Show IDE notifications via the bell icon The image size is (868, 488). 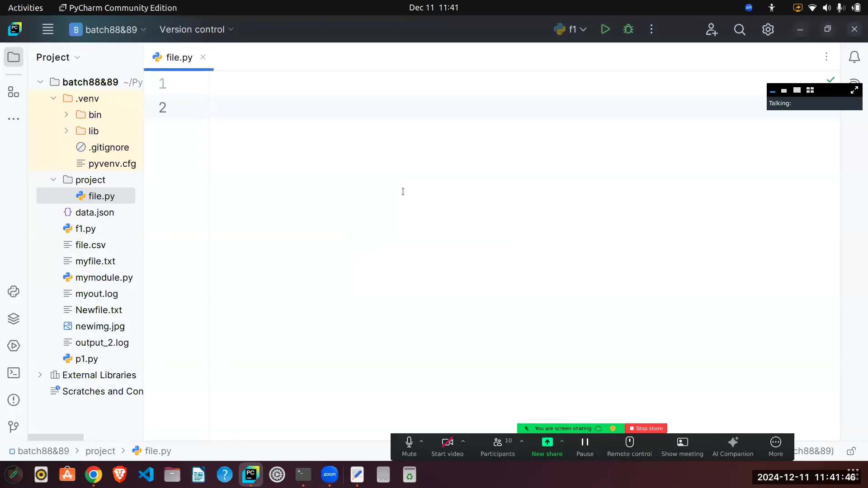click(x=854, y=56)
